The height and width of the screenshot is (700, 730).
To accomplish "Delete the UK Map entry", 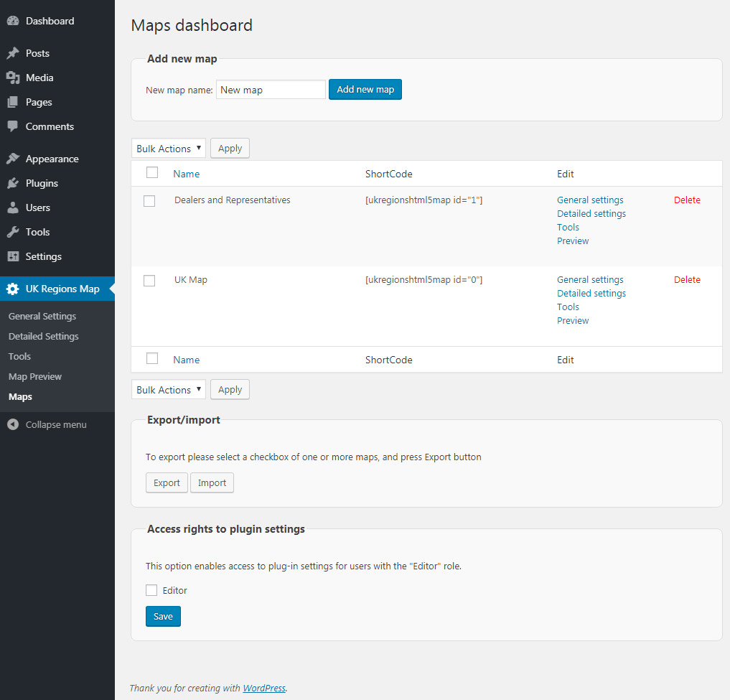I will click(686, 280).
